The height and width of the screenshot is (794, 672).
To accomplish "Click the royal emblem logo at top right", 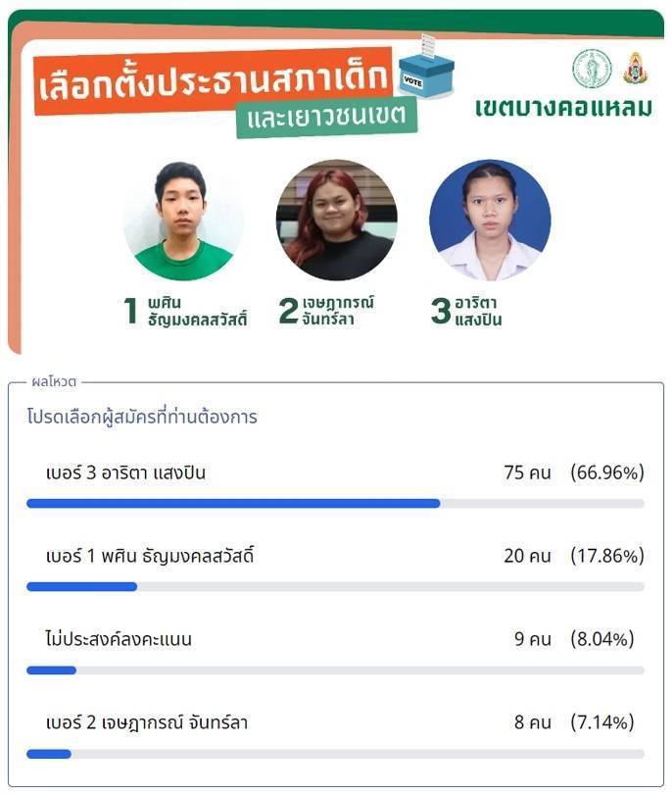I will tap(635, 68).
